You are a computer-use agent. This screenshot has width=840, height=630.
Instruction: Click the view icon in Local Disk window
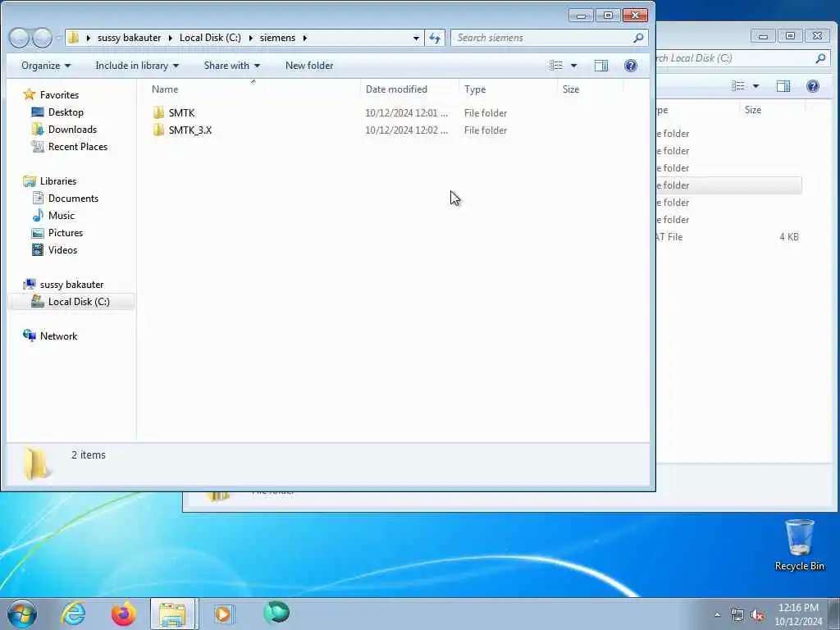point(738,86)
